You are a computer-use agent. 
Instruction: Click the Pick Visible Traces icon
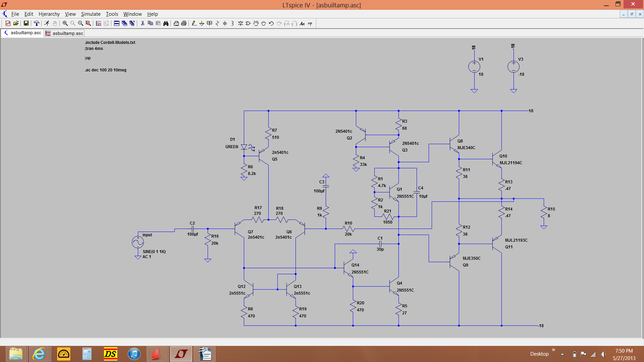pyautogui.click(x=99, y=23)
